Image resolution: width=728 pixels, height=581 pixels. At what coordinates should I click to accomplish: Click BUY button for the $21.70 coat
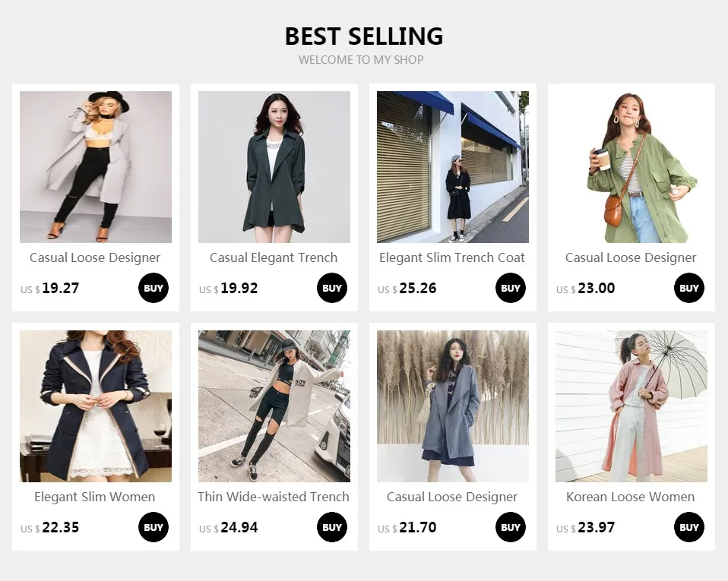click(511, 527)
